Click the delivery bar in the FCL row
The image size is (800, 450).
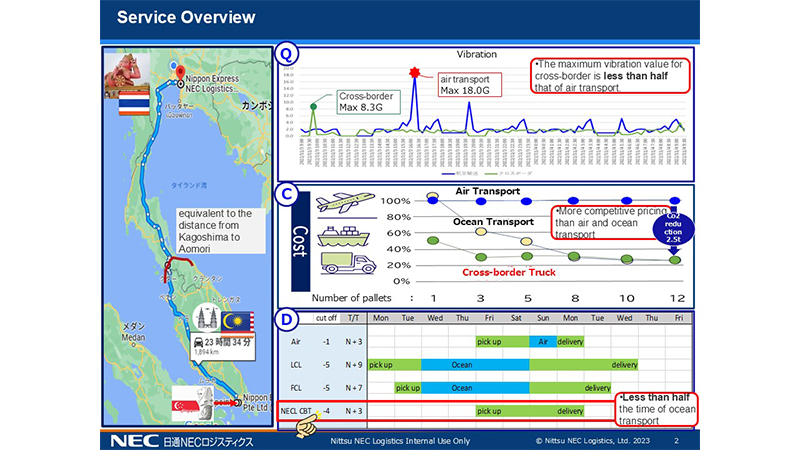pos(570,388)
